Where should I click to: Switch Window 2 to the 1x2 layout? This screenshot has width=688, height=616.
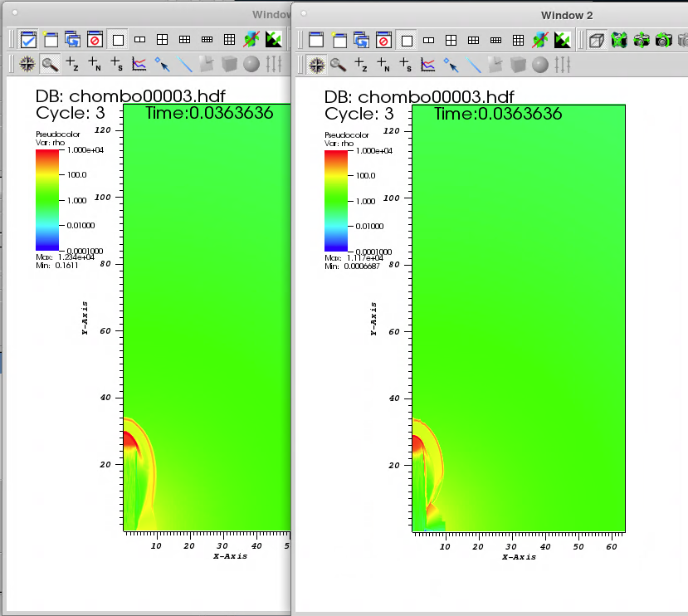[x=429, y=41]
